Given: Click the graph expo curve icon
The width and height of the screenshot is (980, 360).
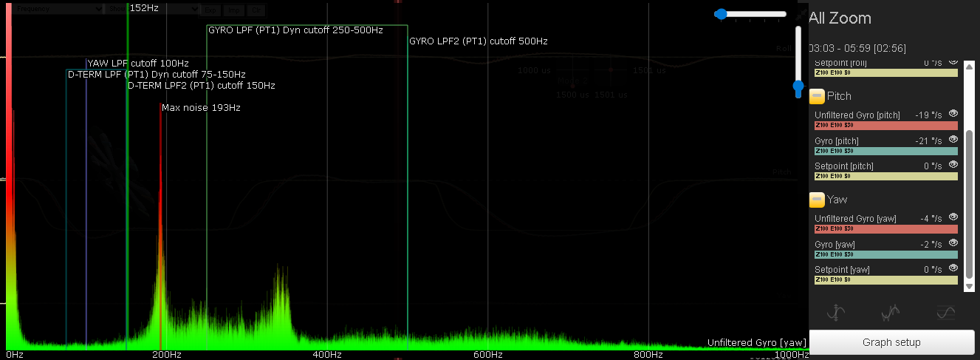Looking at the screenshot, I should pyautogui.click(x=835, y=313).
